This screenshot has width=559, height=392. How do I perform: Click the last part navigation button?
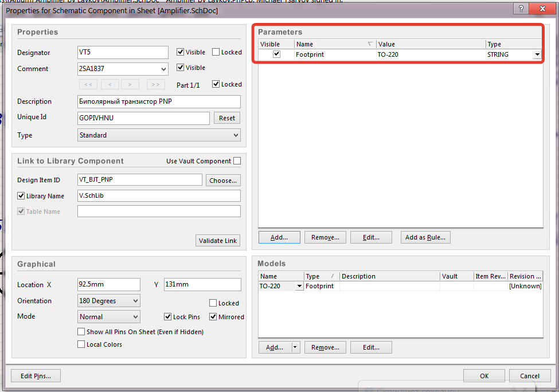pyautogui.click(x=155, y=84)
